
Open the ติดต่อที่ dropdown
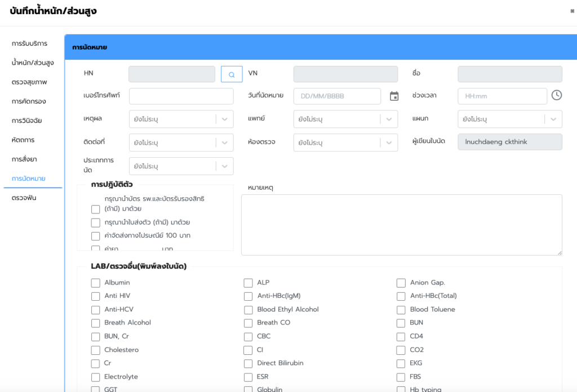224,142
